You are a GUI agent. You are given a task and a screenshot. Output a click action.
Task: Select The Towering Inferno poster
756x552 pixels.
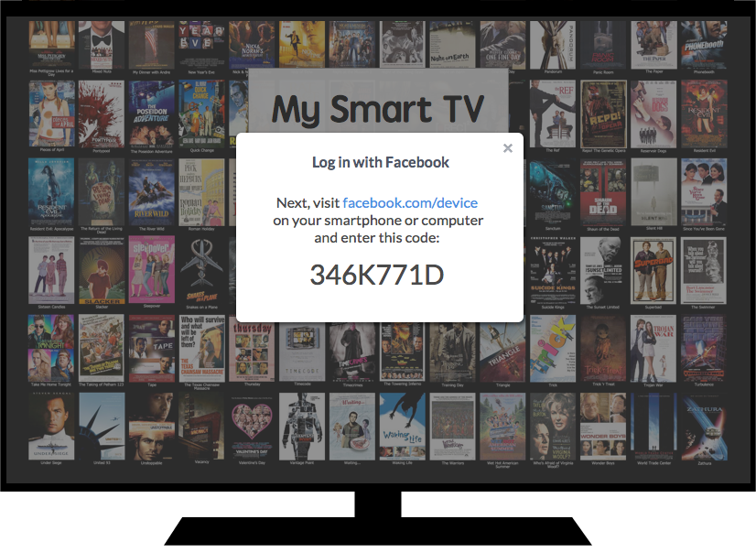402,352
